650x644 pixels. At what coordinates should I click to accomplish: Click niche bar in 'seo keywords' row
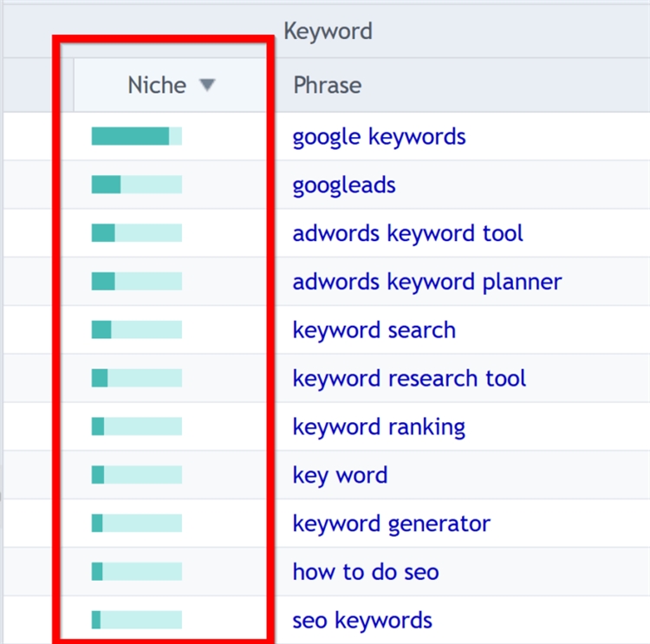tap(137, 620)
